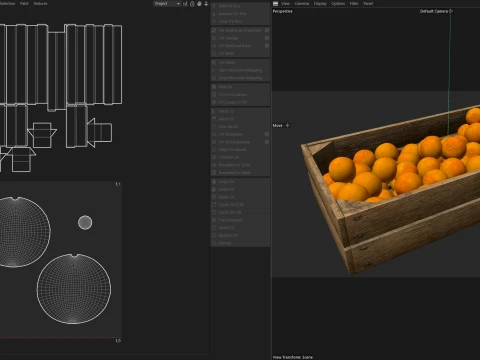Click the Copy UV command
The width and height of the screenshot is (480, 360).
(x=240, y=182)
